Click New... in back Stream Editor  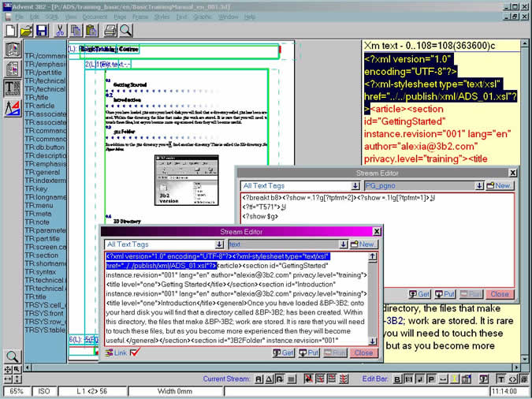[x=500, y=186]
